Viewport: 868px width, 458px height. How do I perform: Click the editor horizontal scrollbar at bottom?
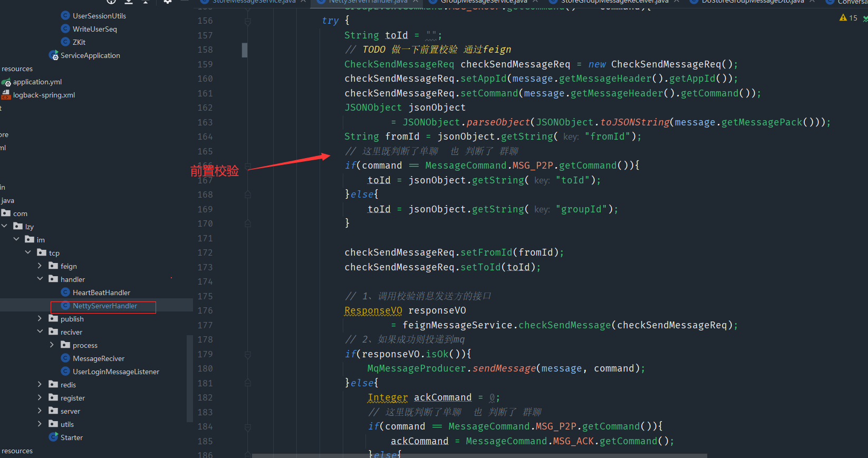click(x=479, y=455)
